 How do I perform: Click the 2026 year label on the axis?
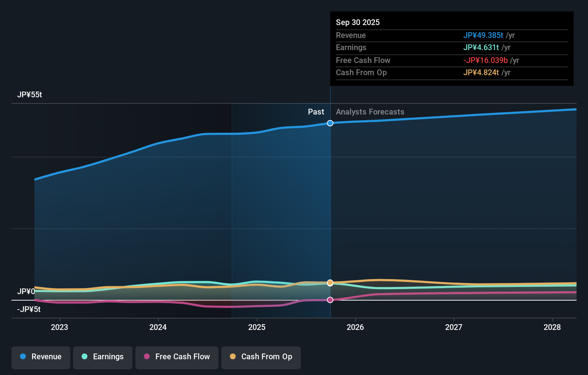click(355, 327)
